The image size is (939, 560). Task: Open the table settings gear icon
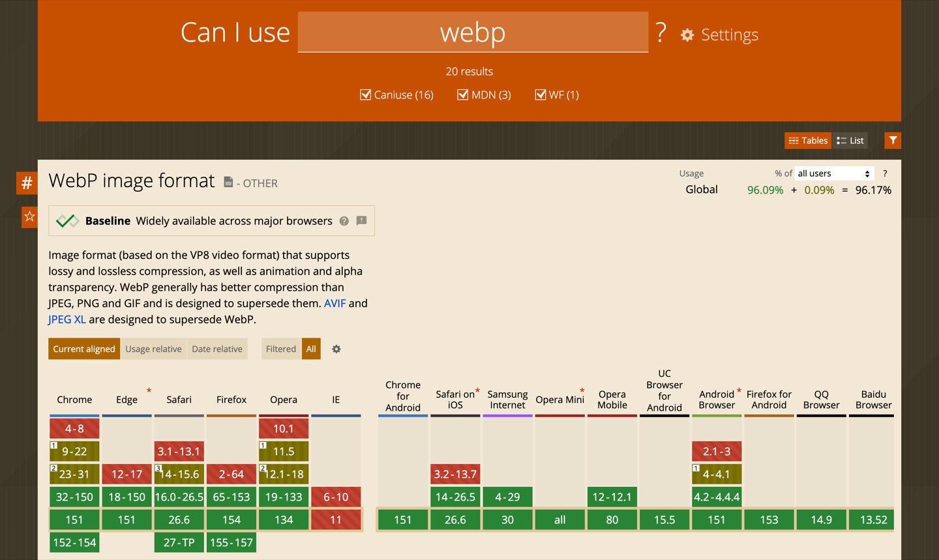[336, 349]
